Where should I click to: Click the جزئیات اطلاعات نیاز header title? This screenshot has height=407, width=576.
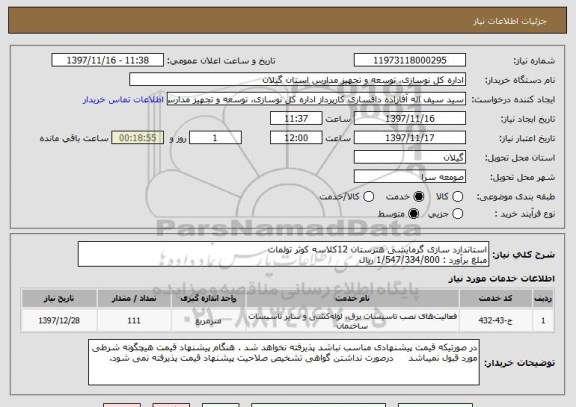point(510,21)
